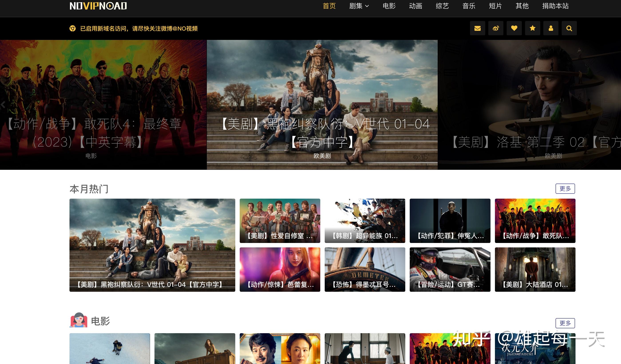Open the 其他 navigation item
The height and width of the screenshot is (364, 621).
[522, 6]
